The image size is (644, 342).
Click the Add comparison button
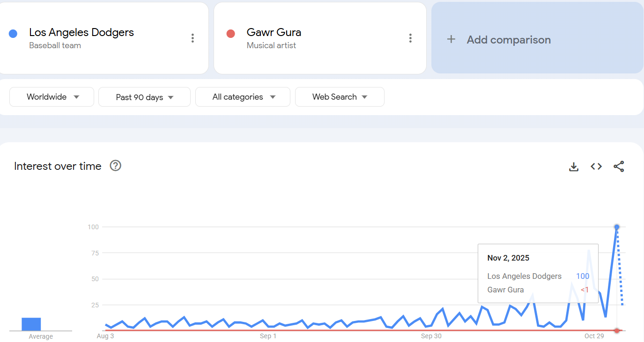[x=537, y=38]
